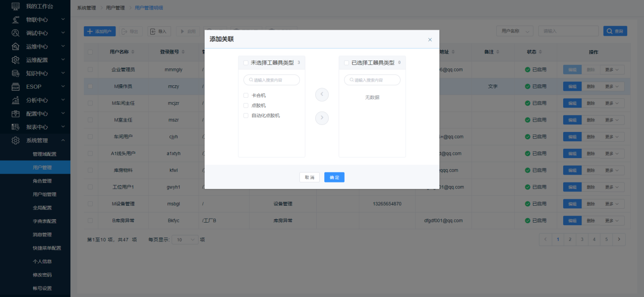644x297 pixels.
Task: Click the sort icon on 备注 column
Action: click(x=497, y=52)
